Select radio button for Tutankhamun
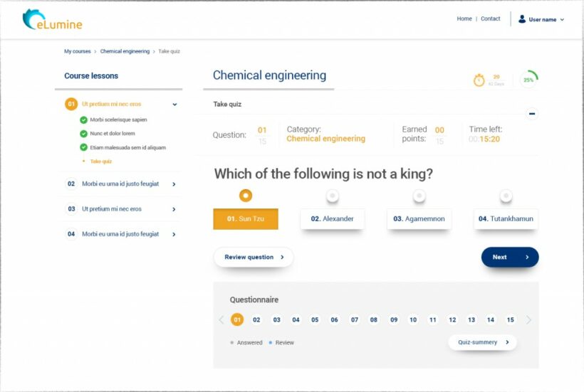The width and height of the screenshot is (584, 392). pos(506,195)
